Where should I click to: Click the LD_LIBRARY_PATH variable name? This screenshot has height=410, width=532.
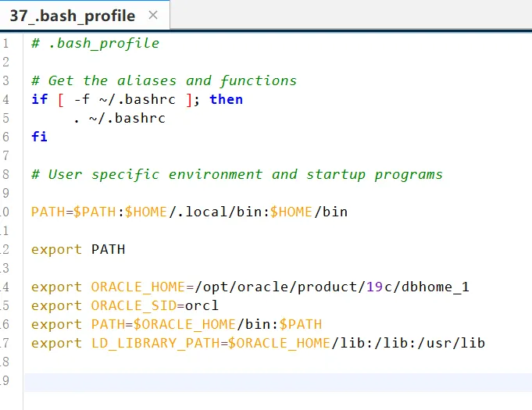point(155,343)
